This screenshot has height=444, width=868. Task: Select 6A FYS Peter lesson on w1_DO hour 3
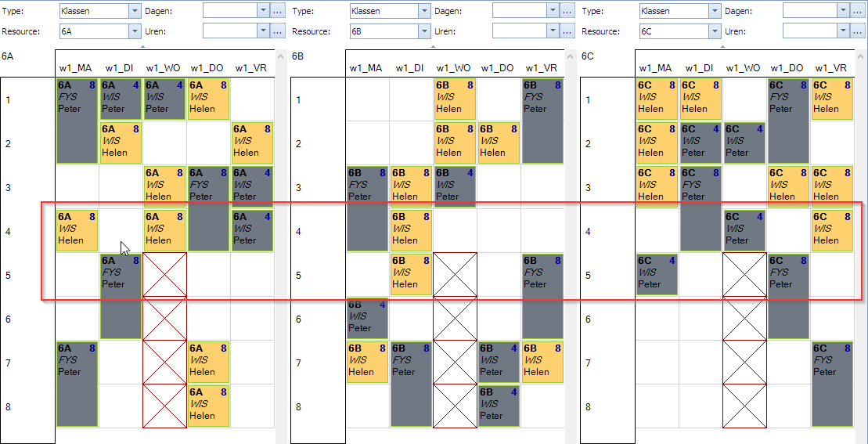click(208, 209)
